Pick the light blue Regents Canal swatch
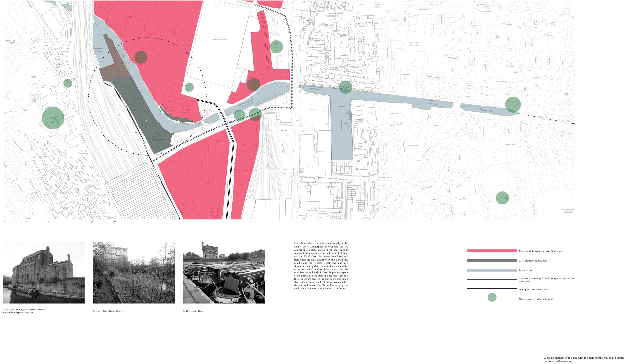This screenshot has width=630, height=364. (x=492, y=270)
